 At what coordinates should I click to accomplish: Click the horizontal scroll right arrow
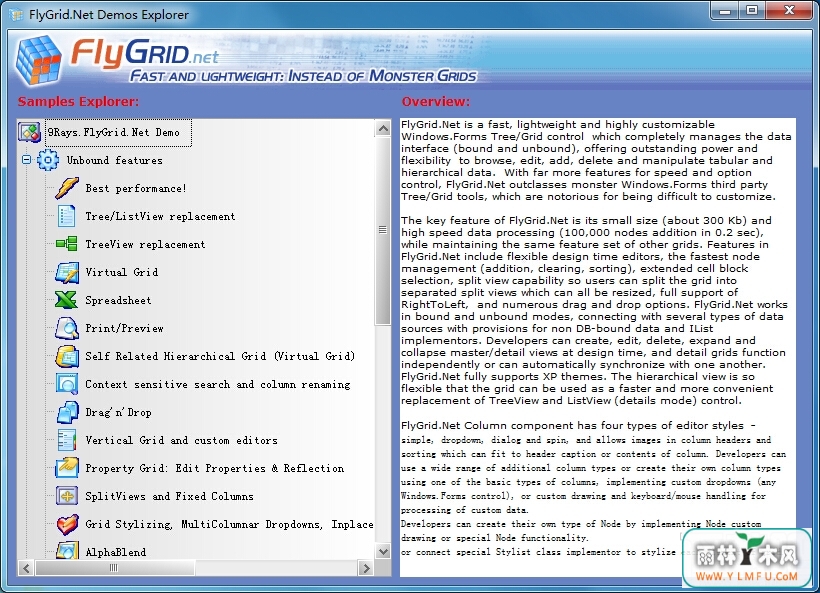[366, 568]
